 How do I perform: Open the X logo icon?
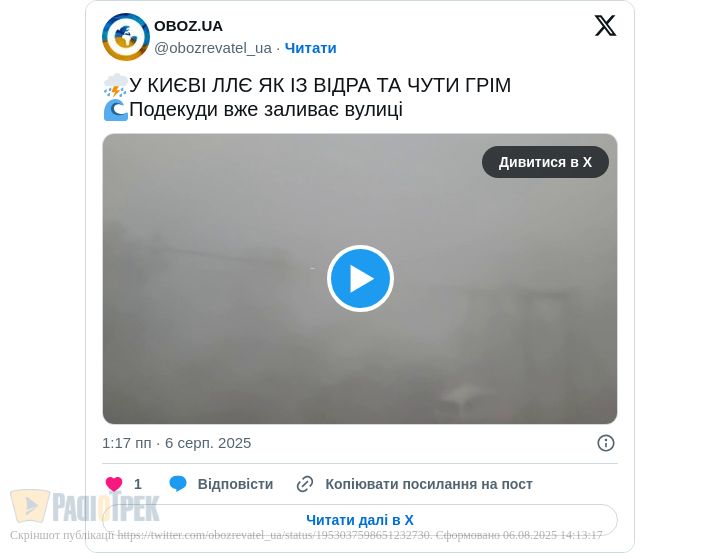point(605,25)
